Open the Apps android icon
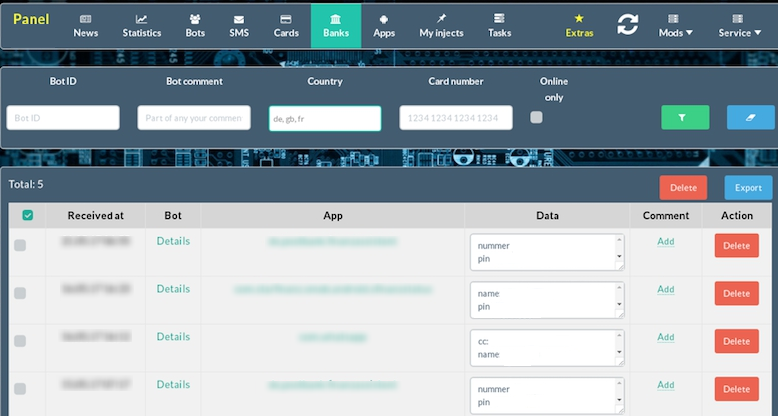Image resolution: width=778 pixels, height=416 pixels. click(x=384, y=19)
